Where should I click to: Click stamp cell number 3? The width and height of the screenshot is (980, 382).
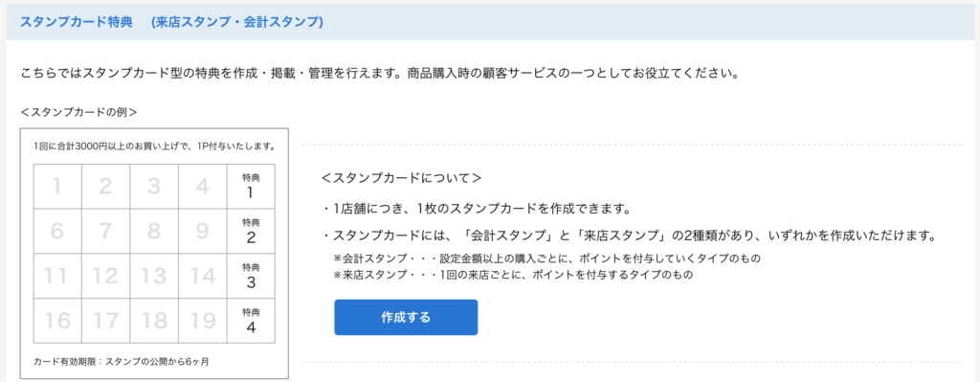(154, 187)
